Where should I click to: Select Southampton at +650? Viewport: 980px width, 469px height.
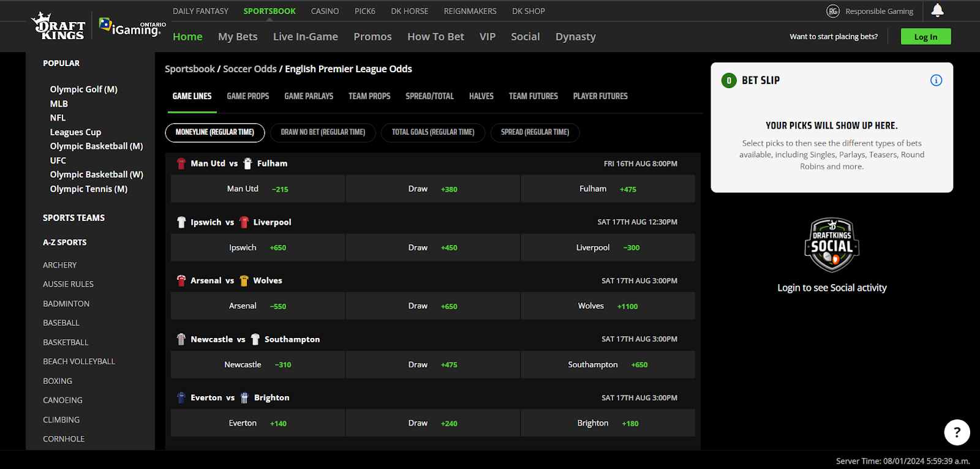coord(608,364)
